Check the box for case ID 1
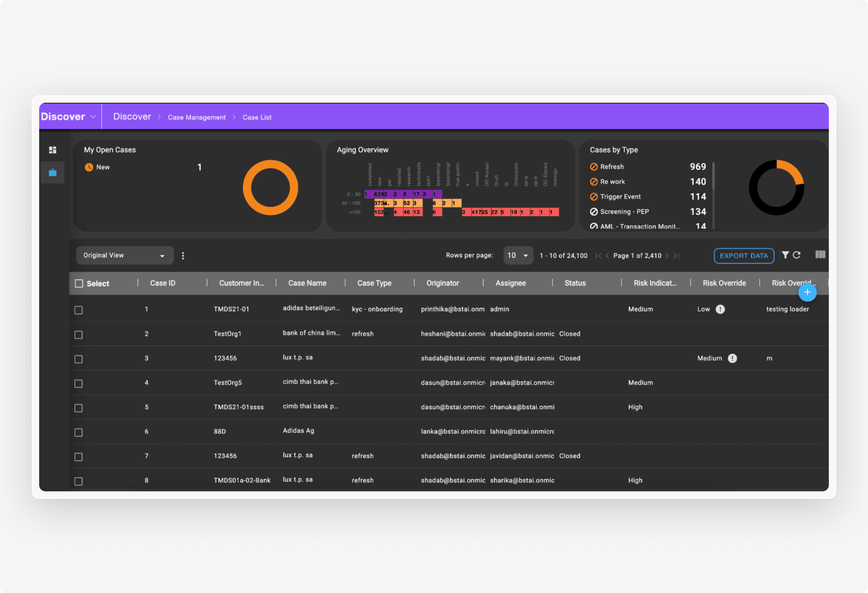 78,310
